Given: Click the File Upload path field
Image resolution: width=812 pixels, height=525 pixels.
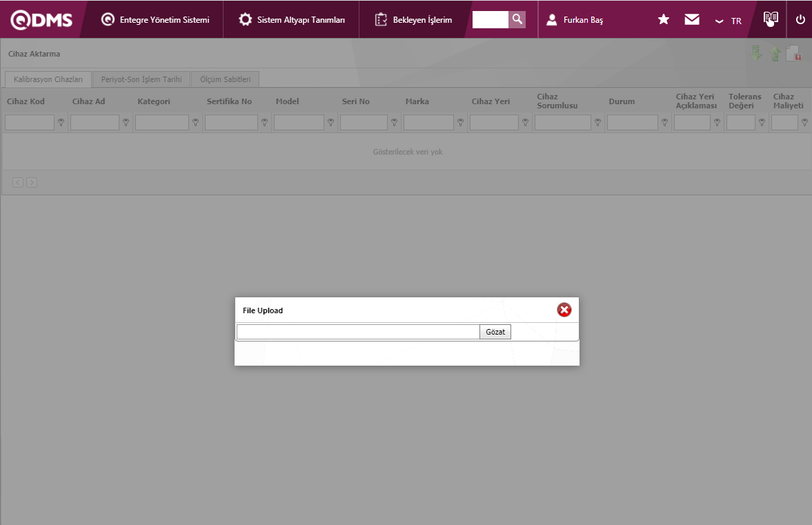Looking at the screenshot, I should point(357,333).
